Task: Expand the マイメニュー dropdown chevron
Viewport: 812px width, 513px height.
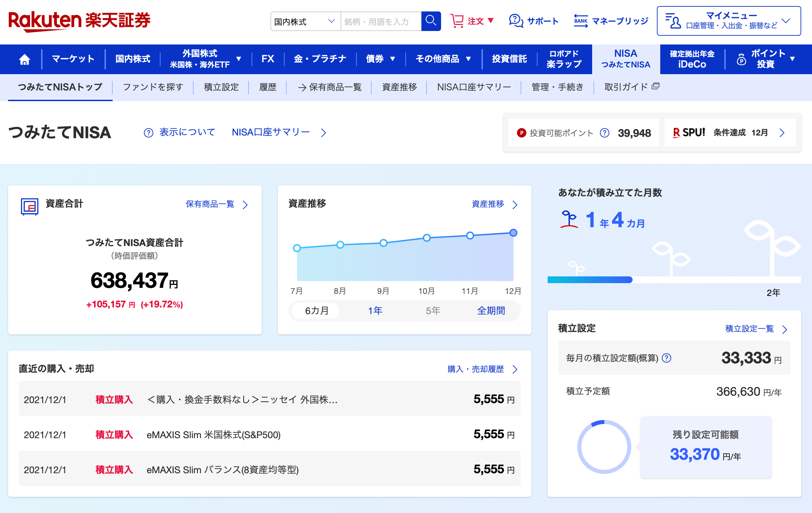Action: pos(786,21)
